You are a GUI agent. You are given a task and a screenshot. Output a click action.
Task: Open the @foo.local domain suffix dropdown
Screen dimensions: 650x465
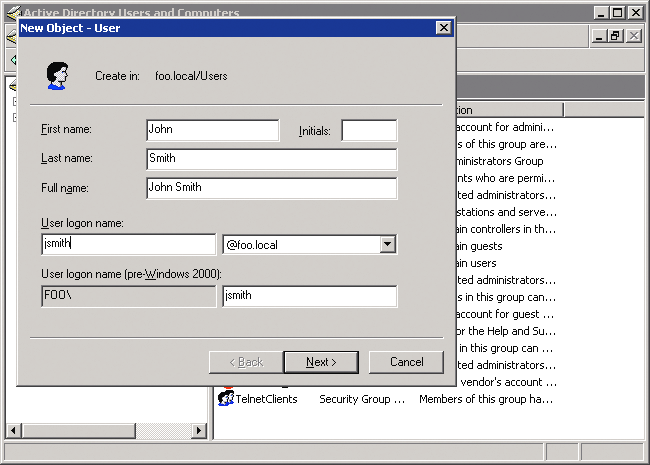388,245
